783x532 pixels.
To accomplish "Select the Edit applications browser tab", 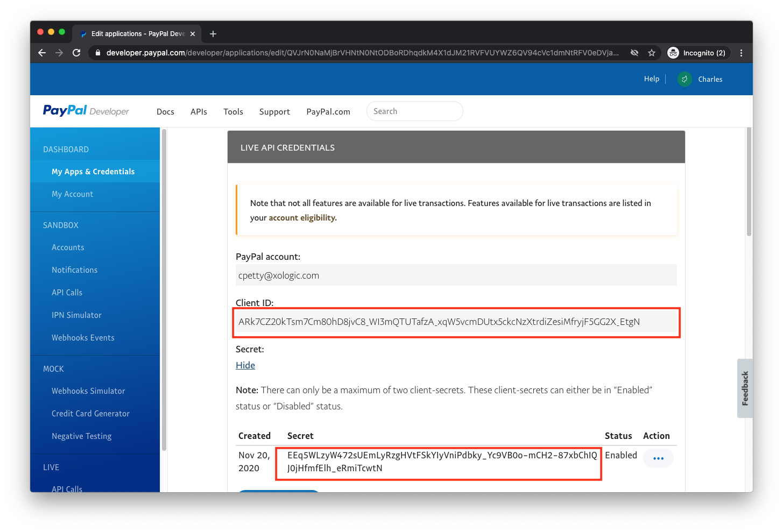I will [137, 34].
